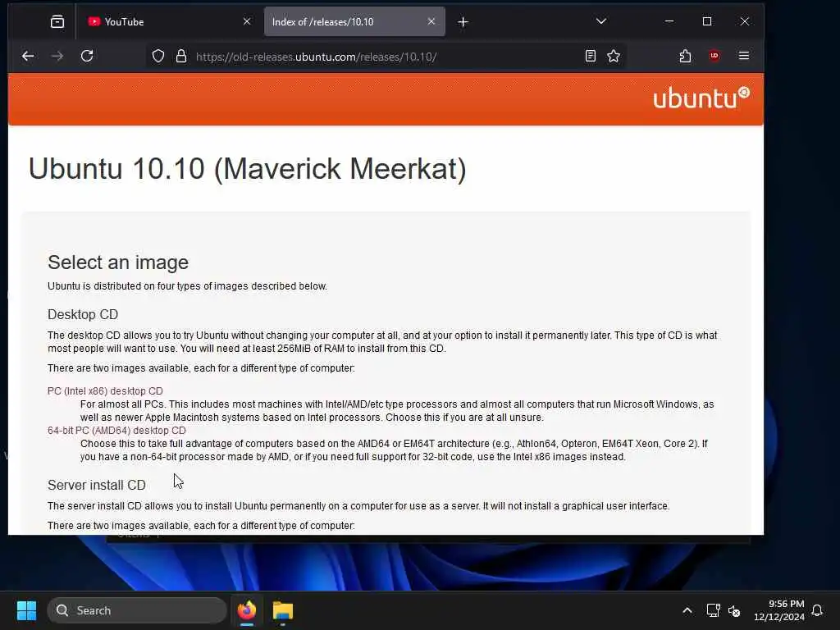The image size is (840, 630).
Task: Open network status tray icon
Action: point(713,610)
